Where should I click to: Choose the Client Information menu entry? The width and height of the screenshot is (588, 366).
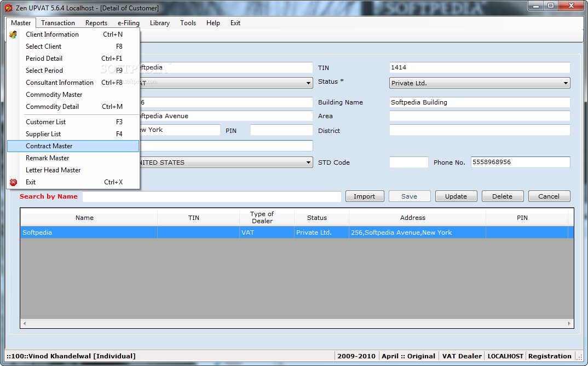click(x=73, y=34)
